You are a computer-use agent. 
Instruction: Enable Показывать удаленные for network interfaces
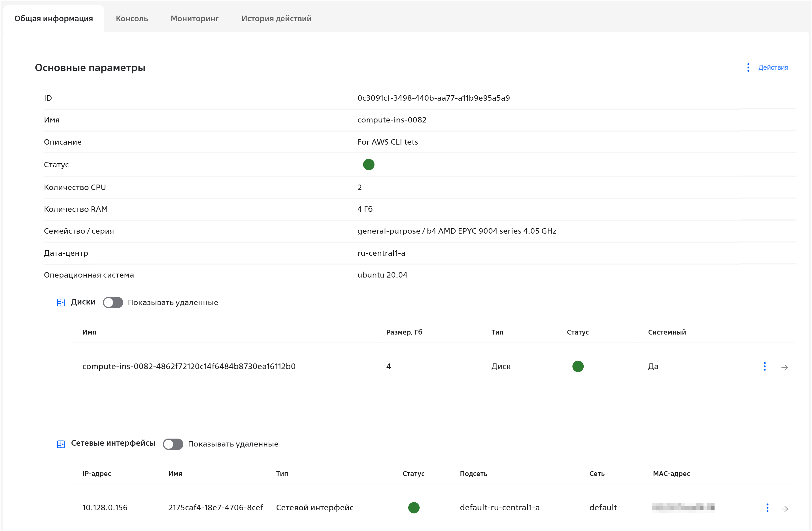173,444
